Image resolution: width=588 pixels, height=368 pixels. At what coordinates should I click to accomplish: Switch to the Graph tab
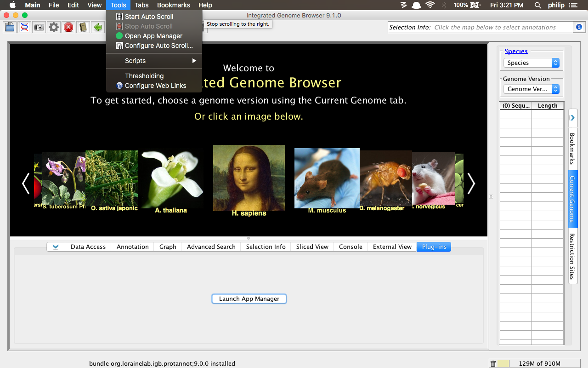168,247
